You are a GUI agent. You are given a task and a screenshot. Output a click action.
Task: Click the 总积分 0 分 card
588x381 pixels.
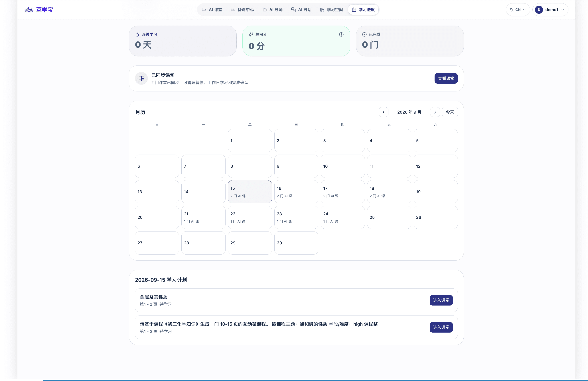(x=296, y=41)
